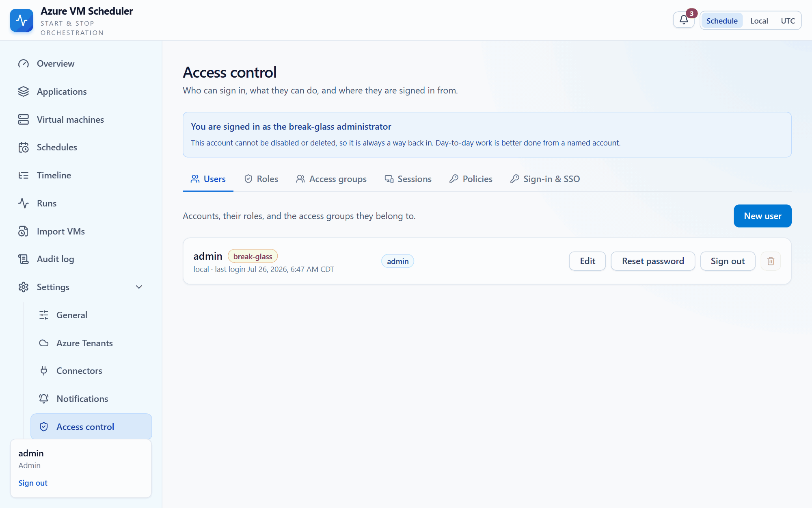The width and height of the screenshot is (812, 508).
Task: Open the Runs page
Action: [x=81, y=203]
